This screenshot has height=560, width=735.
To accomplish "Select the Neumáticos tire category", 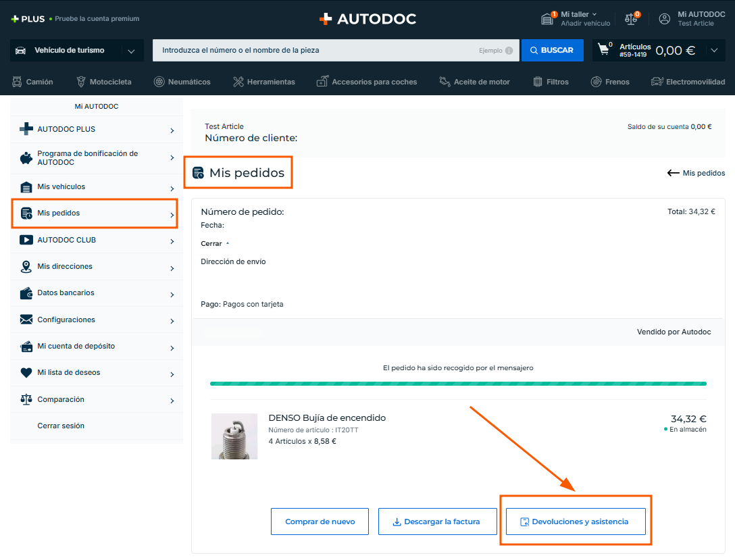I will 182,82.
